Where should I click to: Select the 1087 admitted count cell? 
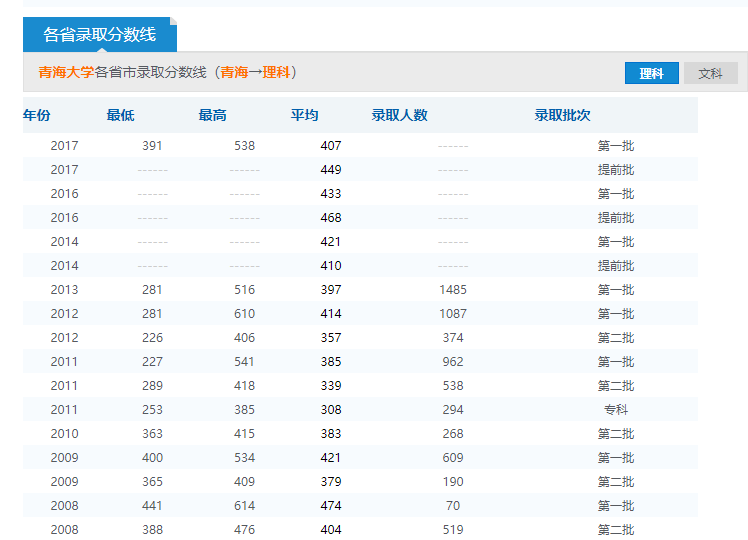[453, 313]
